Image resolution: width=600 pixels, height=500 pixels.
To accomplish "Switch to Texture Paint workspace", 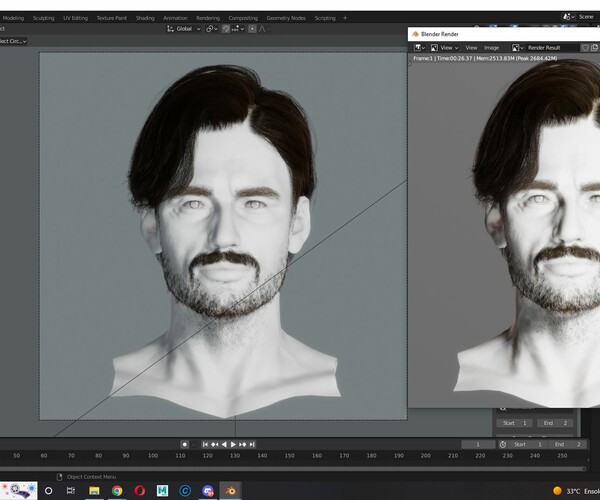I will click(x=111, y=18).
